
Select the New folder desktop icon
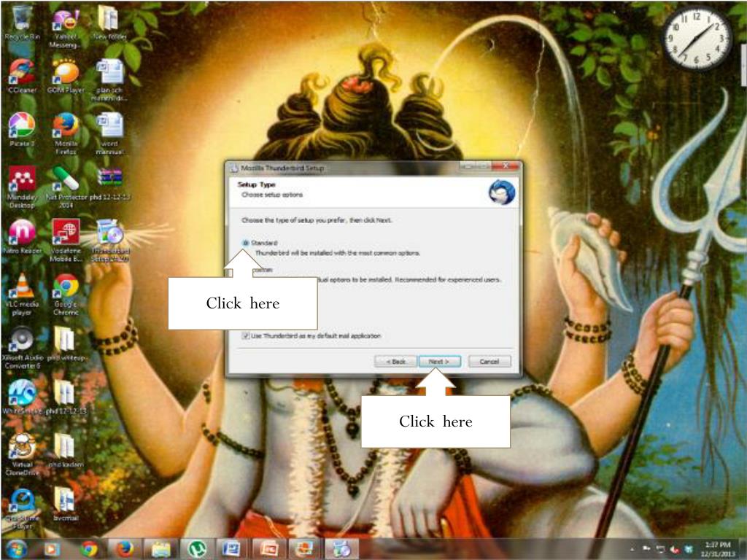pyautogui.click(x=109, y=23)
